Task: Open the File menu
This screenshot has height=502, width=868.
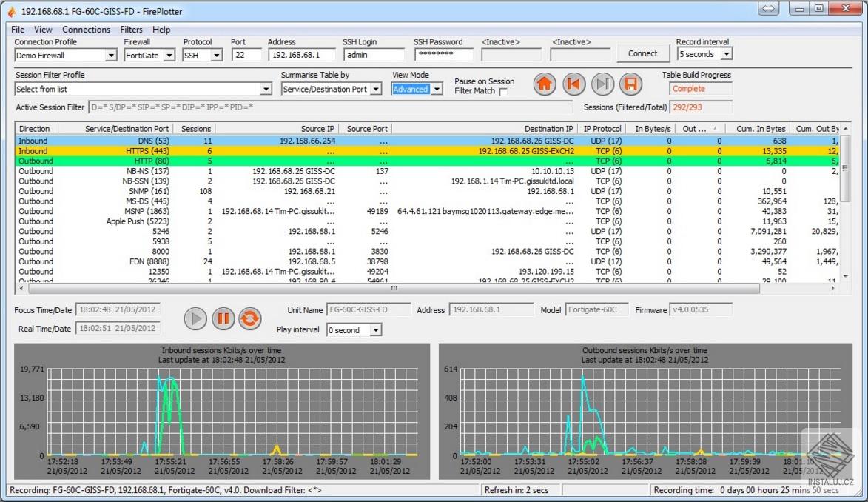Action: (x=18, y=30)
